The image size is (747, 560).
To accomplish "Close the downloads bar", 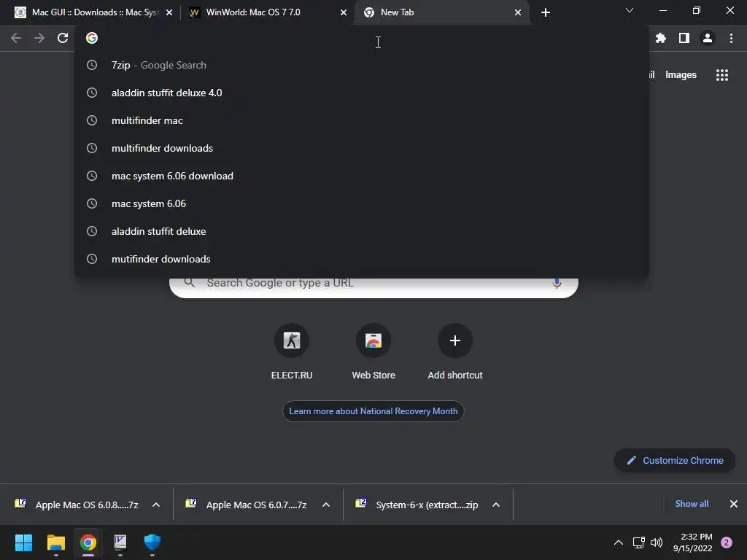I will pyautogui.click(x=734, y=504).
